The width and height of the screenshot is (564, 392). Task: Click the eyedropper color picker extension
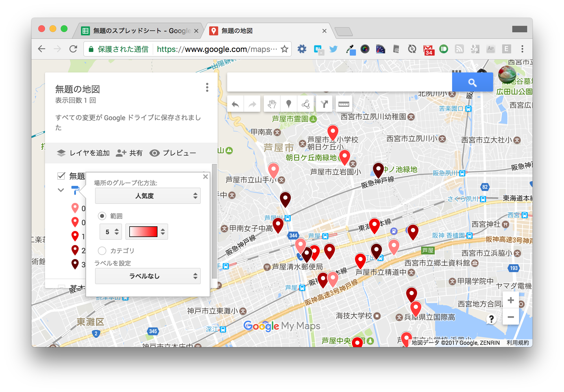coord(350,49)
